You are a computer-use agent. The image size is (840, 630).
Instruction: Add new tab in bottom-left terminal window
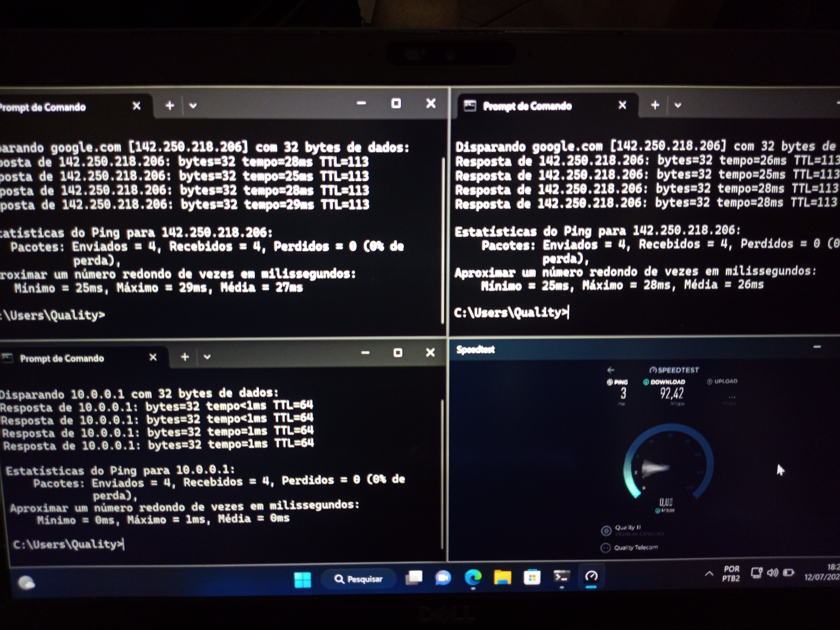(185, 357)
